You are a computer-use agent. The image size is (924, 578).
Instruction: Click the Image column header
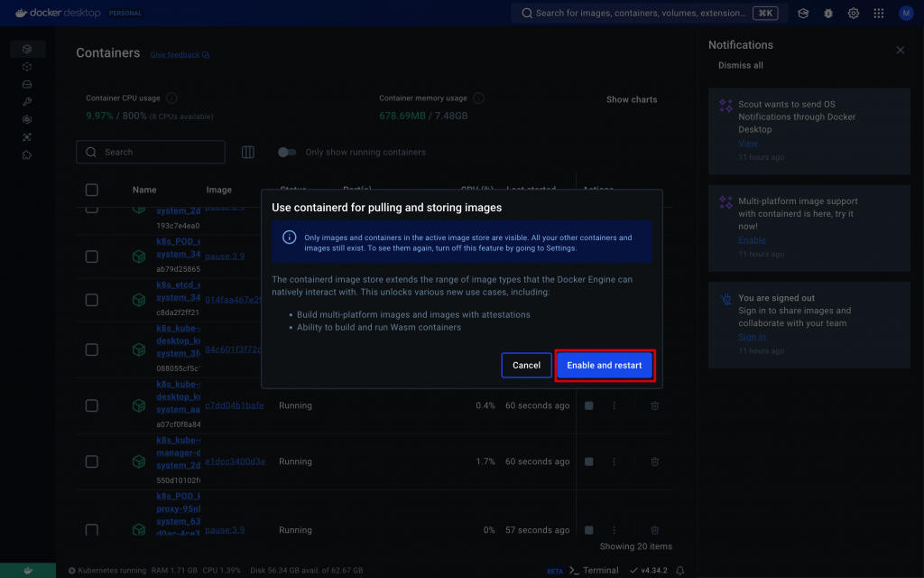coord(218,190)
